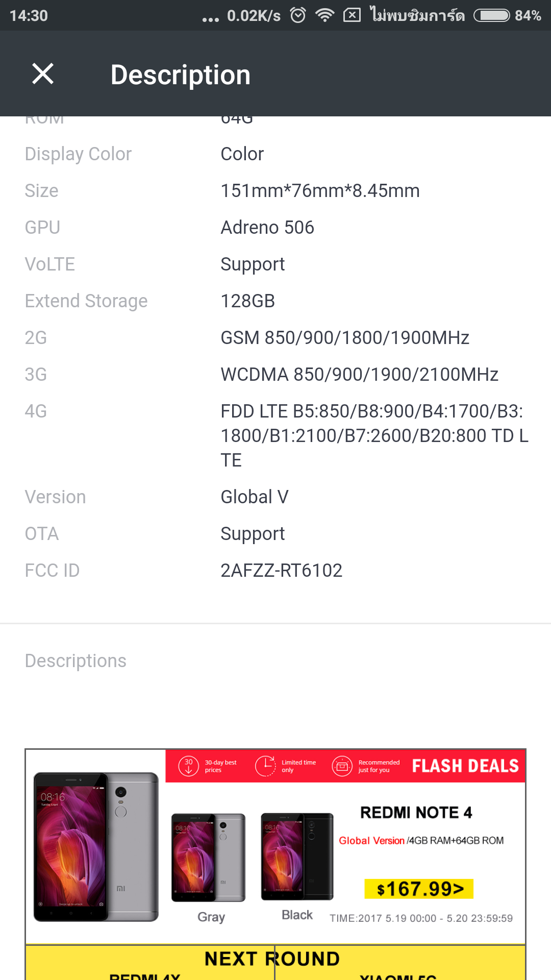Tap the 30-day best prices icon

click(x=188, y=766)
